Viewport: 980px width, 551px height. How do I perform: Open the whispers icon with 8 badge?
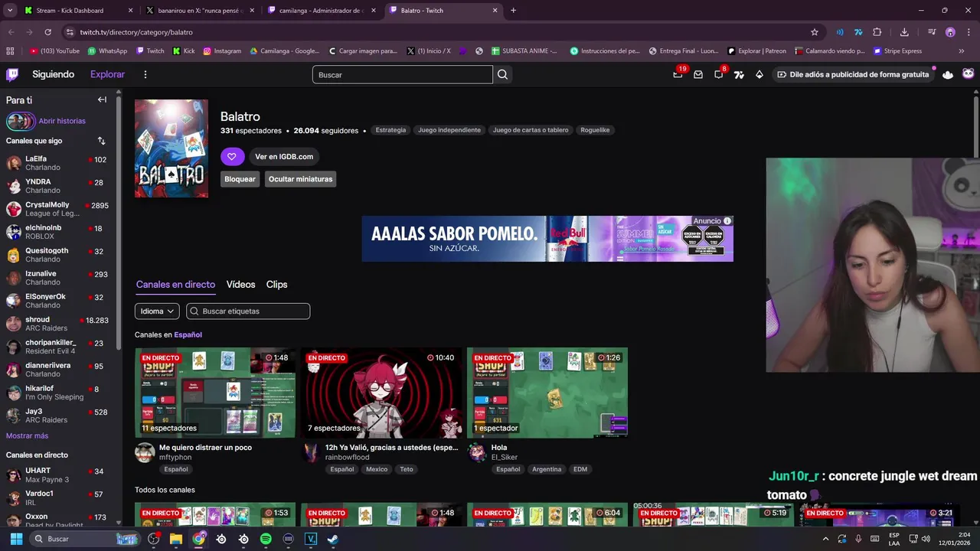point(719,74)
